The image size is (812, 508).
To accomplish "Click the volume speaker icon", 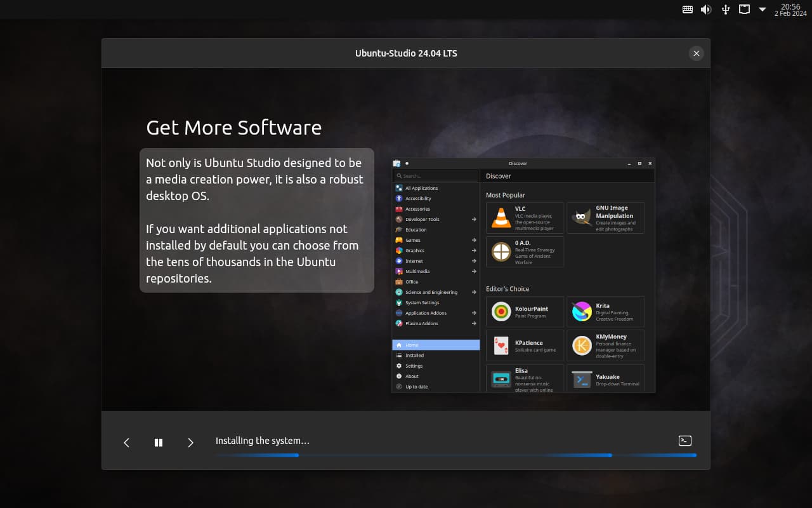I will point(706,10).
